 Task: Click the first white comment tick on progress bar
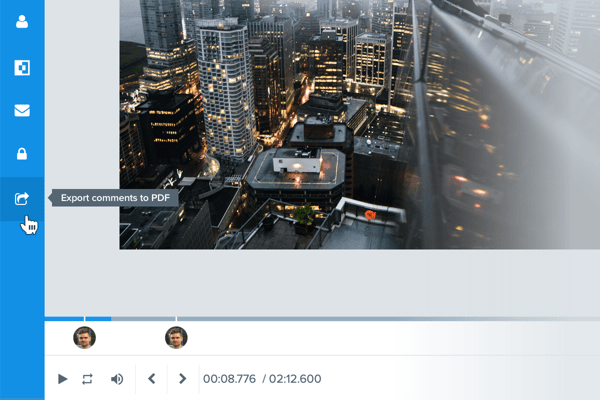85,319
